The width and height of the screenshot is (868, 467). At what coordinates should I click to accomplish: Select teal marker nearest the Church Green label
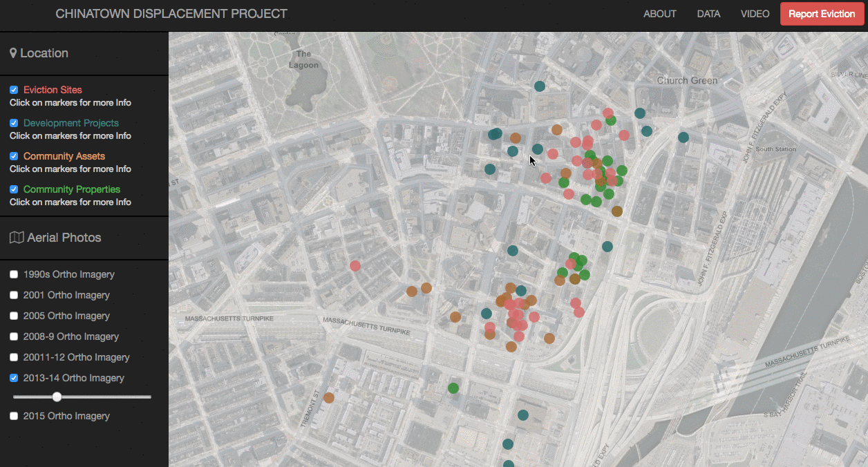click(640, 113)
